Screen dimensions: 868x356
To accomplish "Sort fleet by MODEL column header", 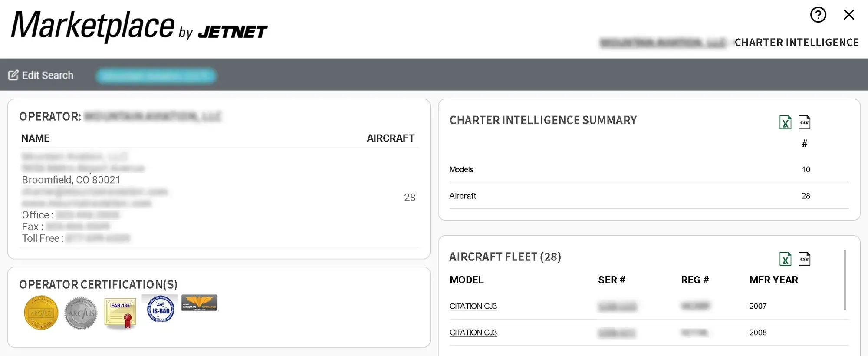I will tap(467, 280).
